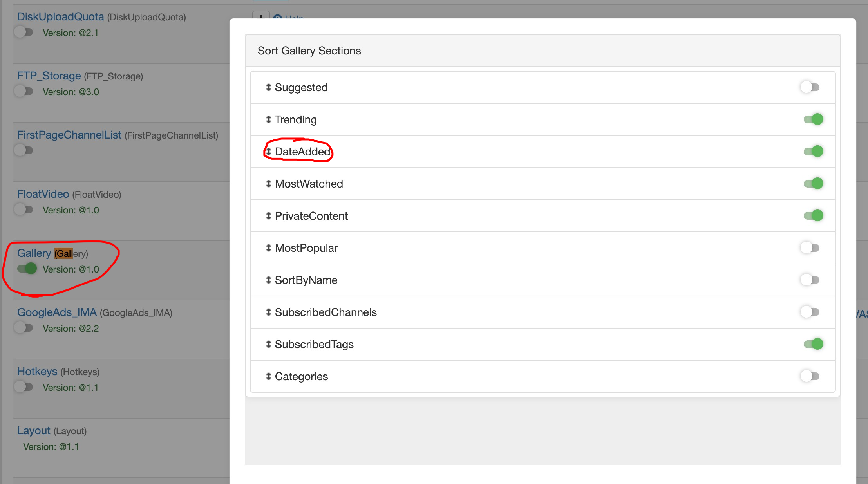Click the sort handle icon beside Suggested
This screenshot has height=484, width=868.
pyautogui.click(x=268, y=87)
